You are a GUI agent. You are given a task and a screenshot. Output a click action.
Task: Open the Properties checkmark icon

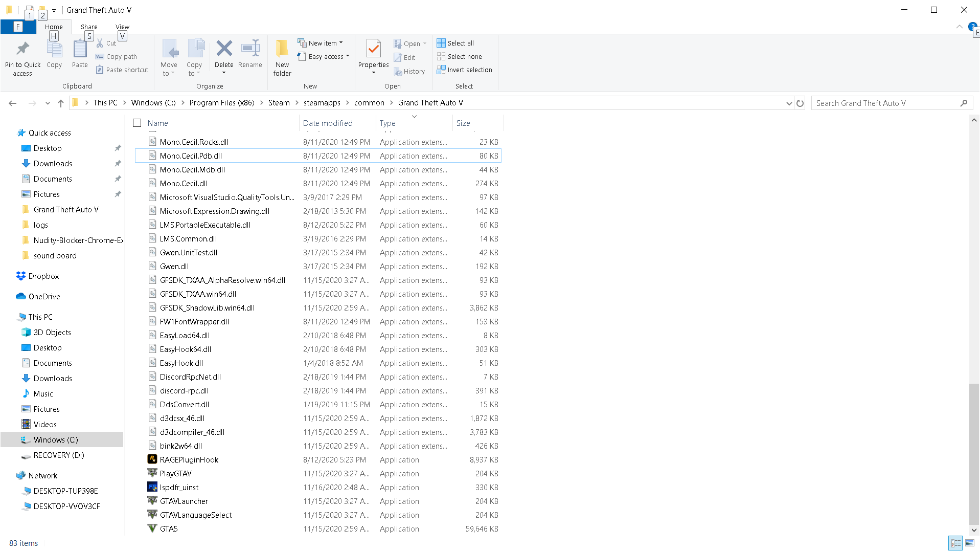pos(374,49)
